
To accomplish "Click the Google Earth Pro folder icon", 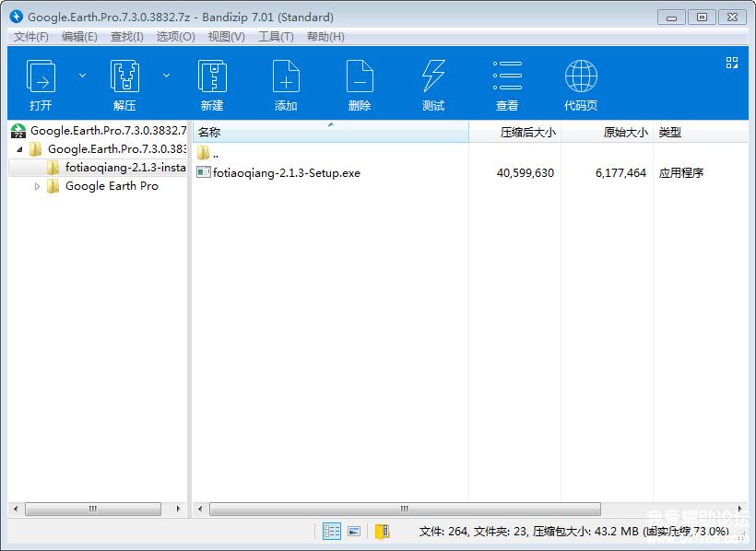I will pyautogui.click(x=53, y=186).
